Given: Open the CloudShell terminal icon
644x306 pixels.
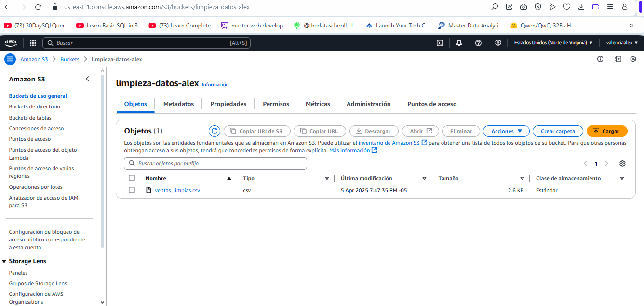Looking at the screenshot, I should pyautogui.click(x=440, y=43).
